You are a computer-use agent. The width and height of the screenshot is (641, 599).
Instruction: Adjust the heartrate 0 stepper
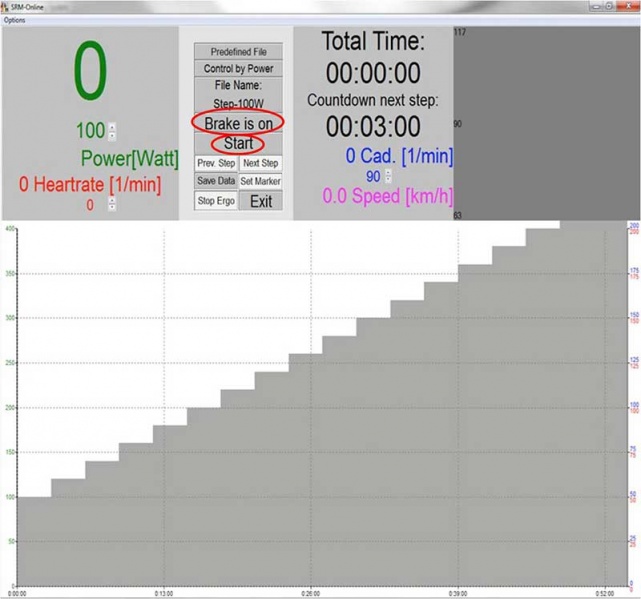coord(112,204)
